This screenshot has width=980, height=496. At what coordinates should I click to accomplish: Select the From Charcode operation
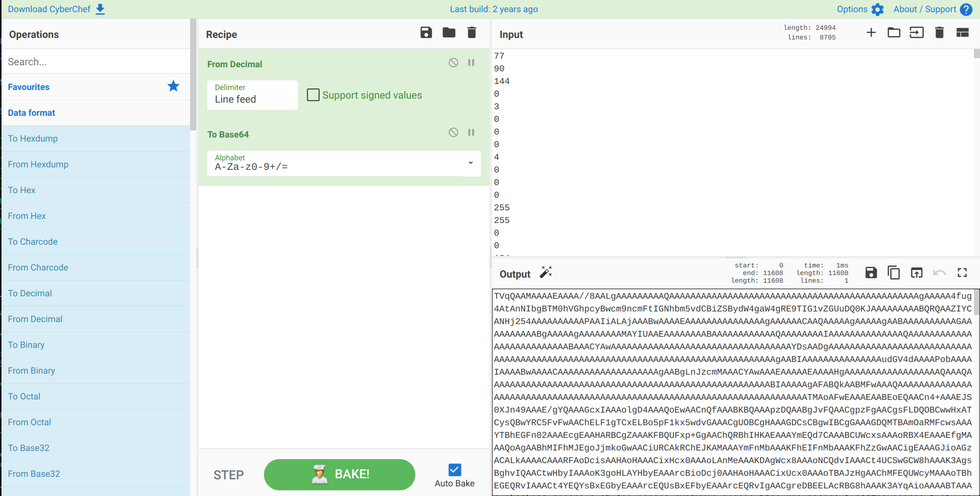pyautogui.click(x=96, y=267)
